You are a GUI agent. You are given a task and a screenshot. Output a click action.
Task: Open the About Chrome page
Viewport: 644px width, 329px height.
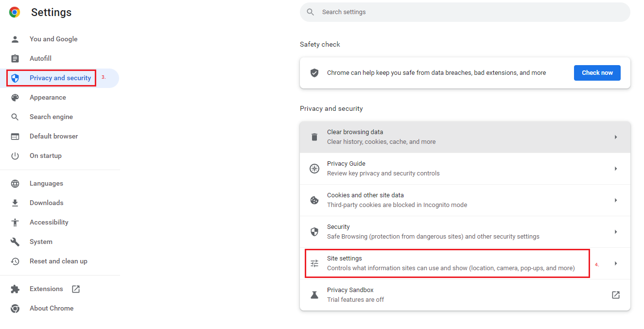point(52,308)
